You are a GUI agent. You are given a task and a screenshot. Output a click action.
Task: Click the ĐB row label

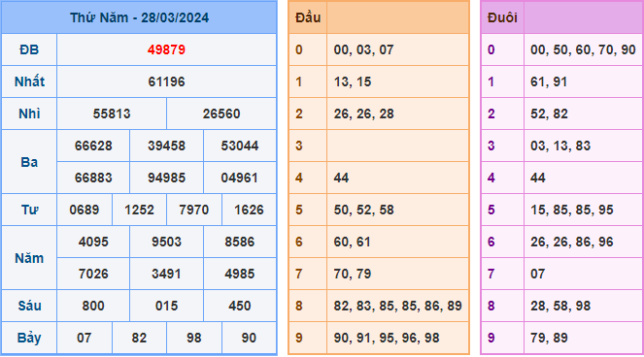point(29,49)
